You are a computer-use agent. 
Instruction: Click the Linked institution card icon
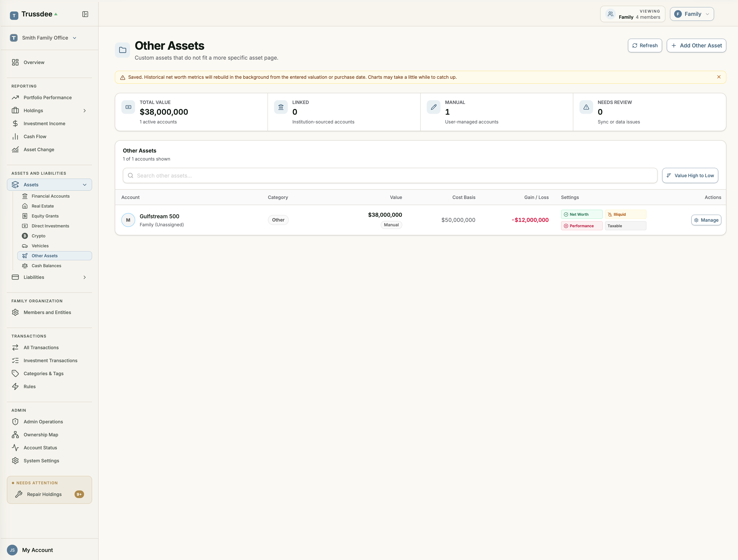point(281,107)
